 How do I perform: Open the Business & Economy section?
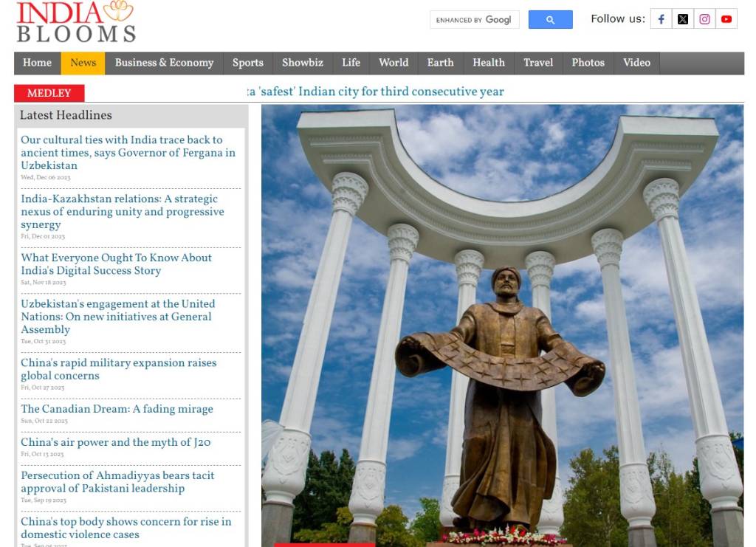point(164,63)
